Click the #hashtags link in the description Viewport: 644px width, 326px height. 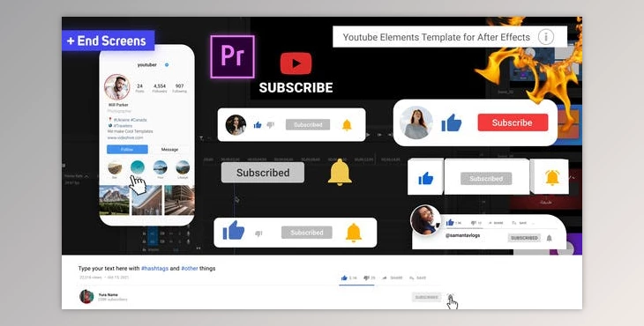click(155, 268)
